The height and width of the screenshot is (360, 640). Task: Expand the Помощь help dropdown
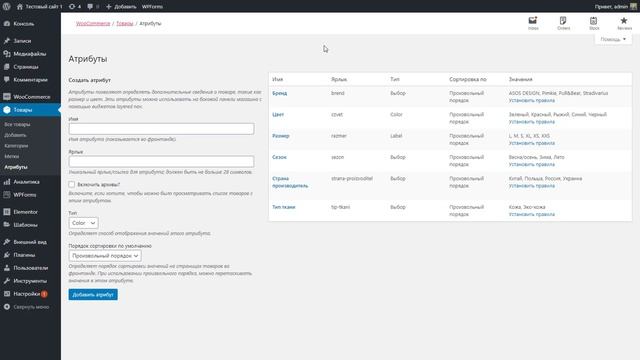coord(613,39)
